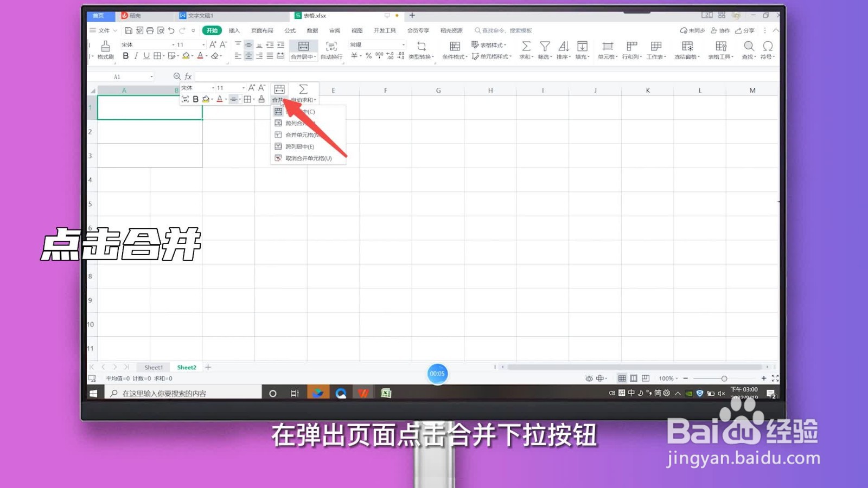Toggle italic formatting in ribbon
This screenshot has height=488, width=868.
[x=136, y=56]
